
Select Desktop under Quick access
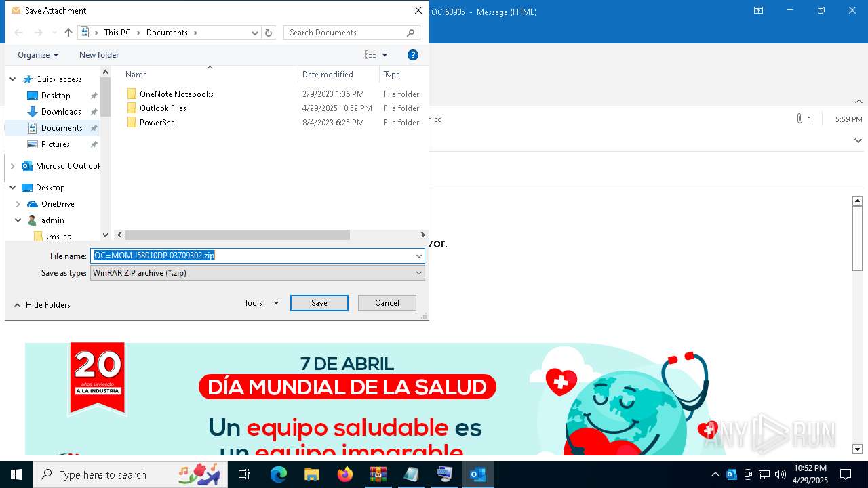56,96
